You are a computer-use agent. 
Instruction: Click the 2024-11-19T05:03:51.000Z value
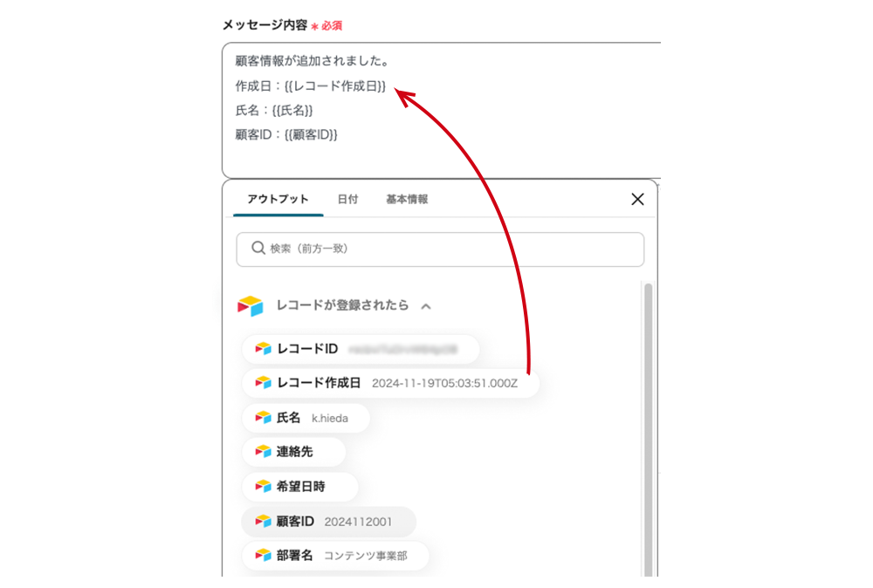[445, 383]
